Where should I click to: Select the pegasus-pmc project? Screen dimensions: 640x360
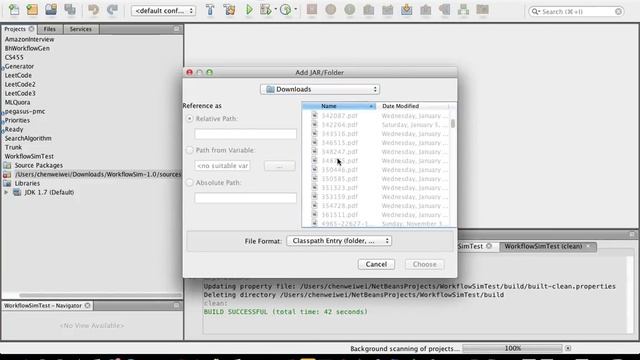pyautogui.click(x=25, y=111)
